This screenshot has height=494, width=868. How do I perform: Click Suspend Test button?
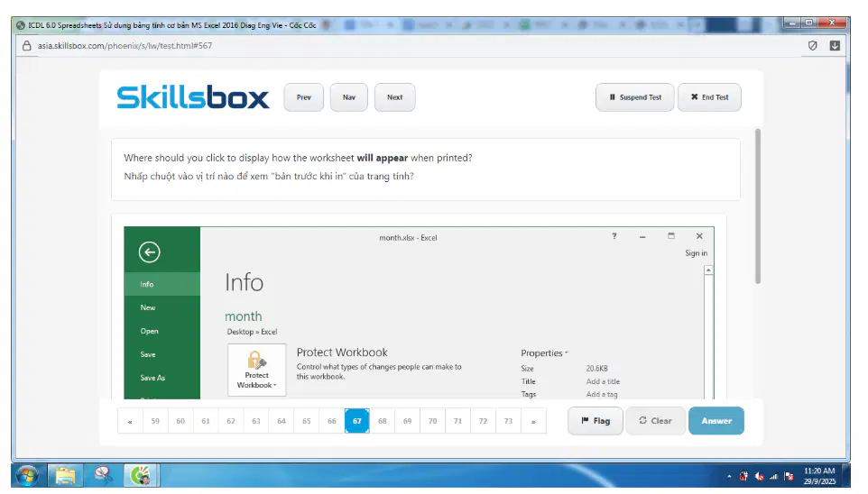click(635, 97)
